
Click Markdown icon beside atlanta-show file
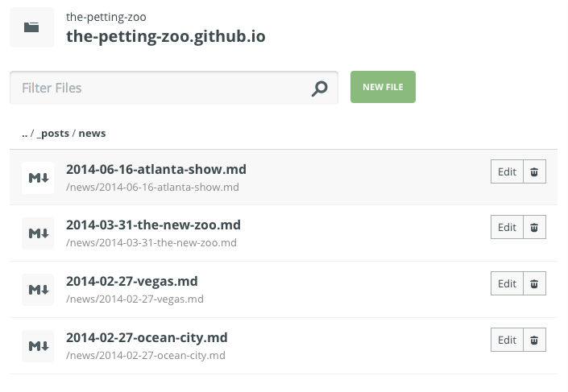click(x=39, y=178)
